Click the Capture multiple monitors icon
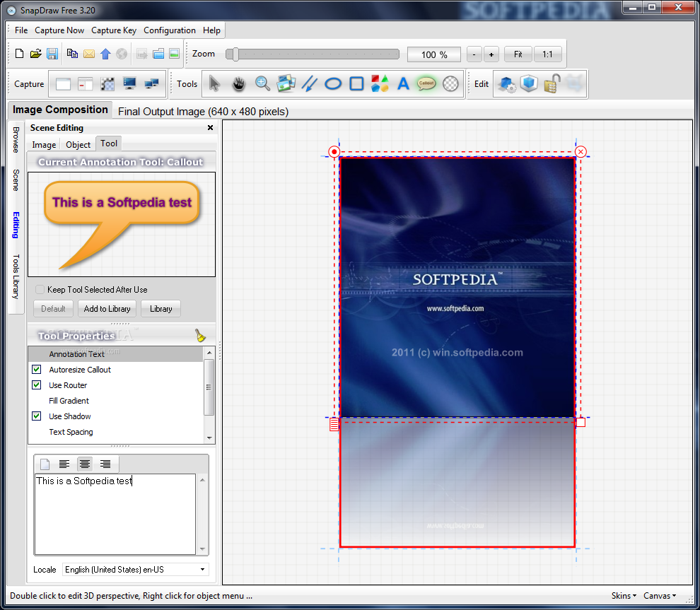Image resolution: width=700 pixels, height=610 pixels. click(x=152, y=83)
